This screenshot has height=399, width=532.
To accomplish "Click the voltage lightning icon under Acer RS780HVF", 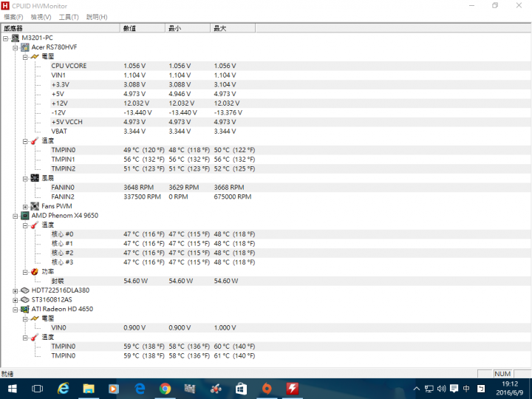I will [35, 56].
